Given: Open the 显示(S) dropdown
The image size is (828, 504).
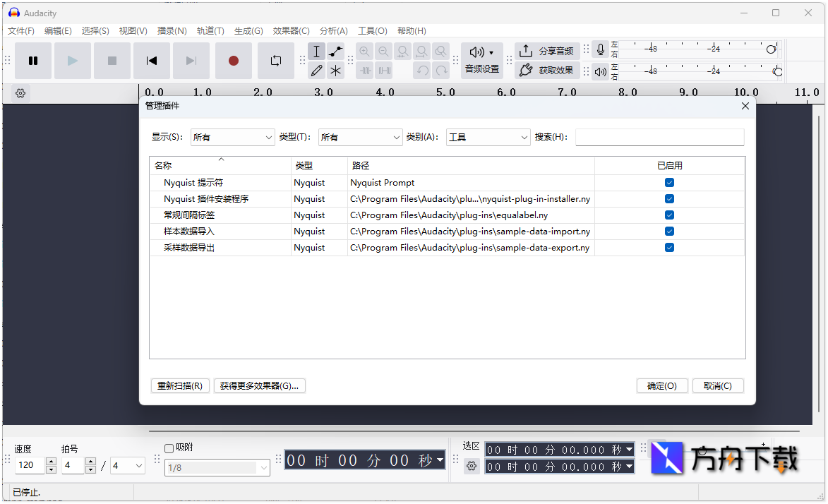Looking at the screenshot, I should coord(232,138).
